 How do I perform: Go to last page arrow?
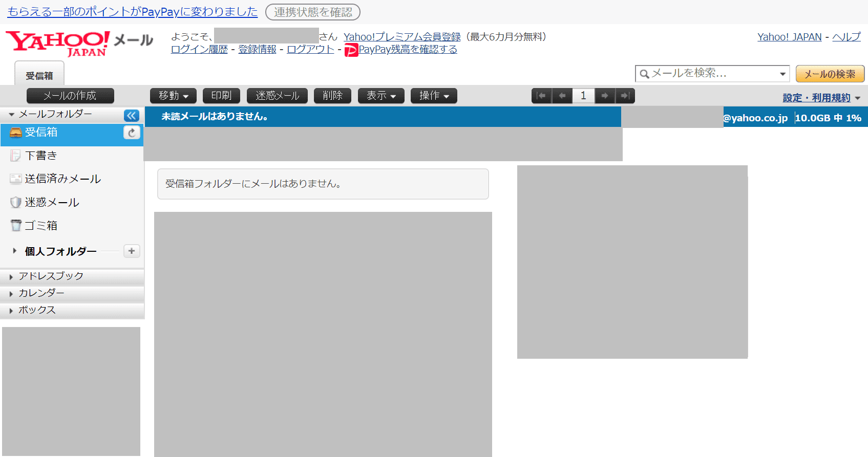625,96
